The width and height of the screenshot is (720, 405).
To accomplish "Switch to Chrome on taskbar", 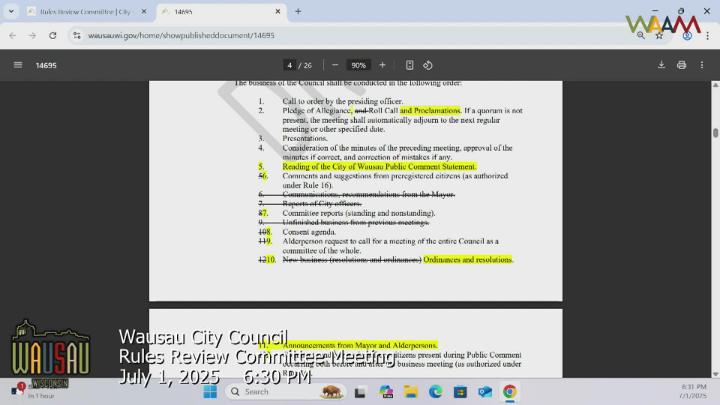I will click(510, 392).
